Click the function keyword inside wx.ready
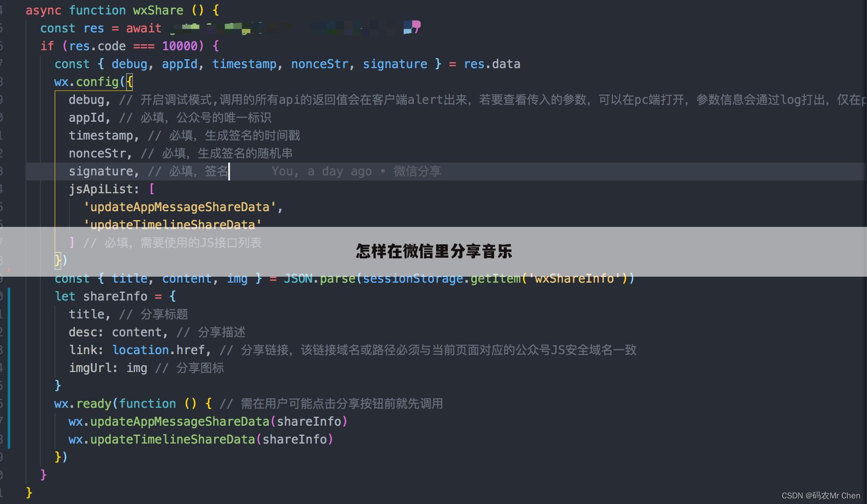Screen dimensions: 867x504 147,404
